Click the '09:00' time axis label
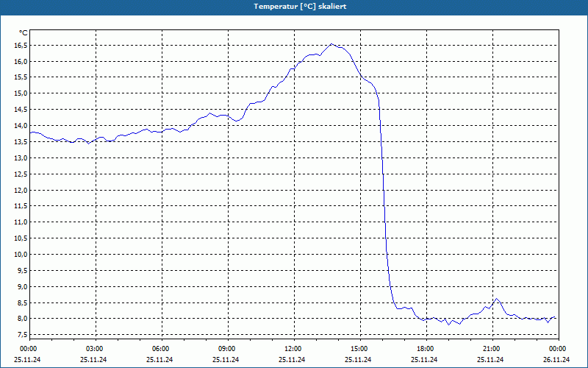Image resolution: width=588 pixels, height=368 pixels. coord(228,349)
